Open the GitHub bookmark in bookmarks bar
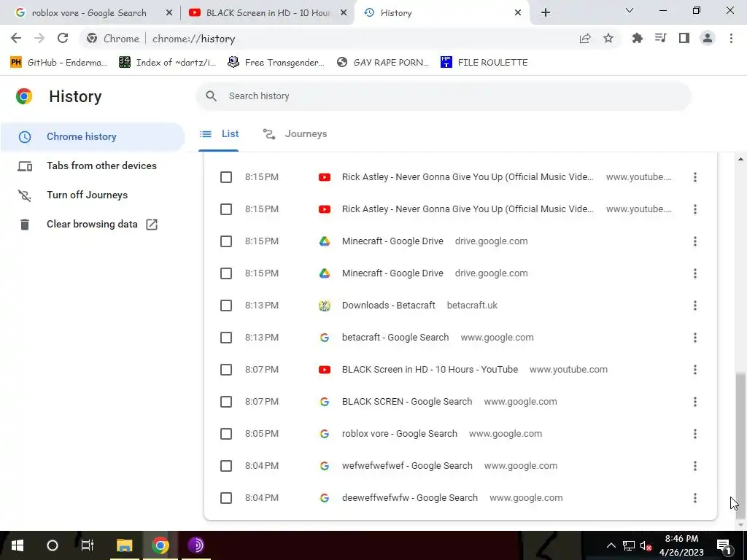Viewport: 747px width, 560px height. coord(58,63)
